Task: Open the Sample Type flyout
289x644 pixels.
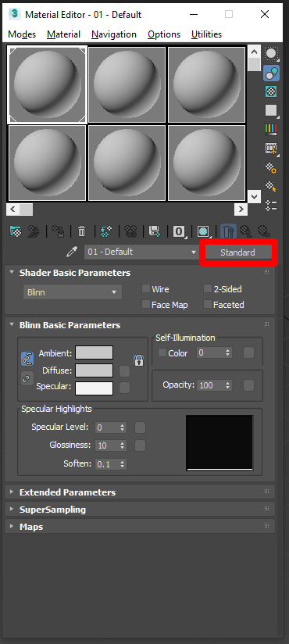Action: 271,53
